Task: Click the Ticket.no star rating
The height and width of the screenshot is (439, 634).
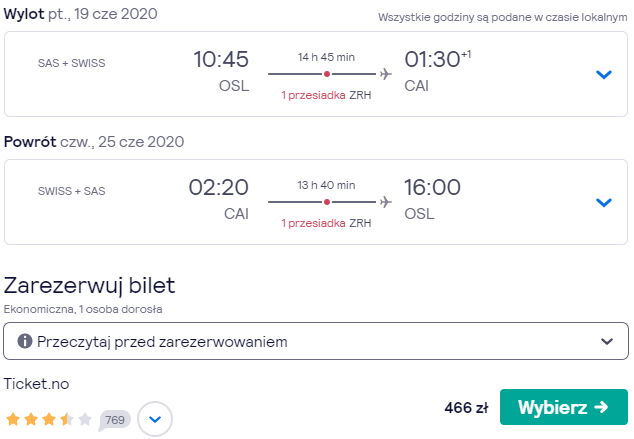Action: pos(49,419)
